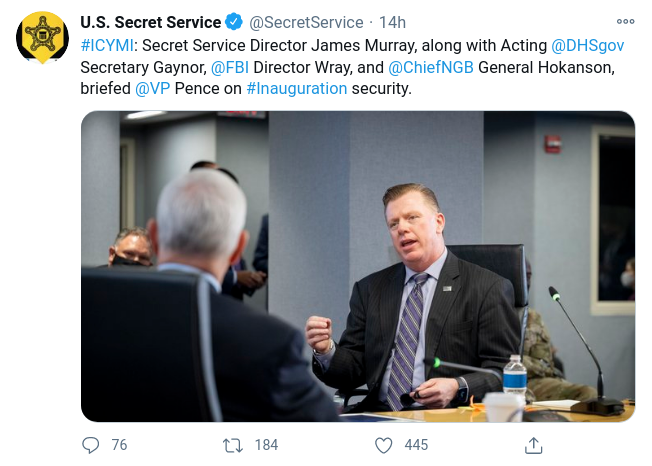Open the share tweet icon
Screen dimensions: 652x466
[x=534, y=445]
